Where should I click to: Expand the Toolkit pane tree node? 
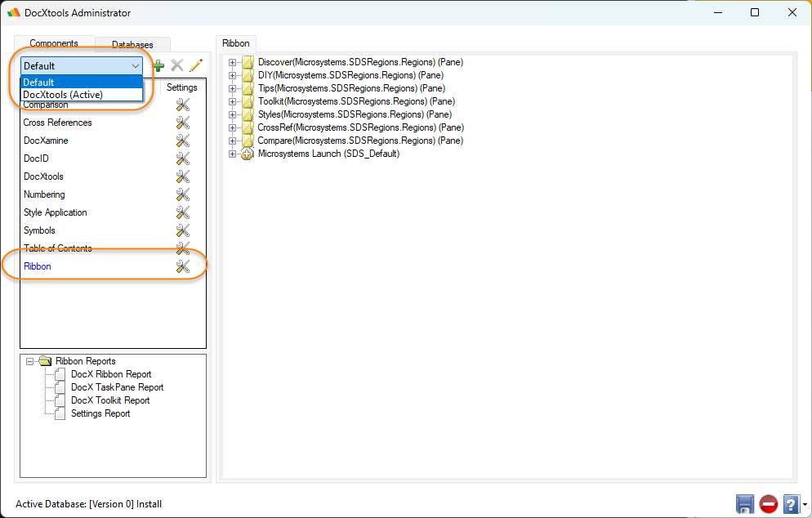pyautogui.click(x=232, y=101)
